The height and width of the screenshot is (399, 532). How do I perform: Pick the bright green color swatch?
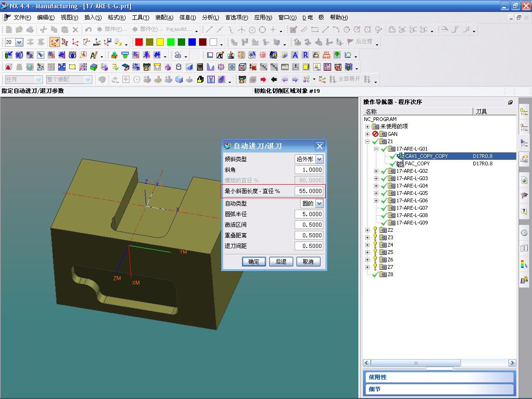tap(171, 42)
